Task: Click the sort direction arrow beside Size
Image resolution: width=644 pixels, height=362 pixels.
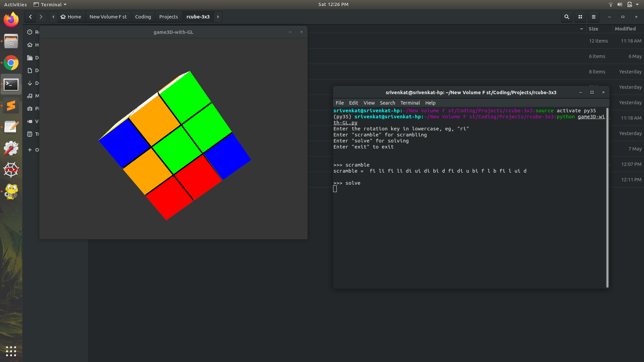Action: [581, 29]
